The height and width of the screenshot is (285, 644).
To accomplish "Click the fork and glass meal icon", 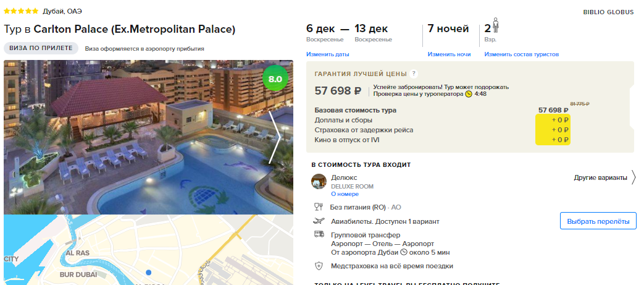I will pos(319,207).
